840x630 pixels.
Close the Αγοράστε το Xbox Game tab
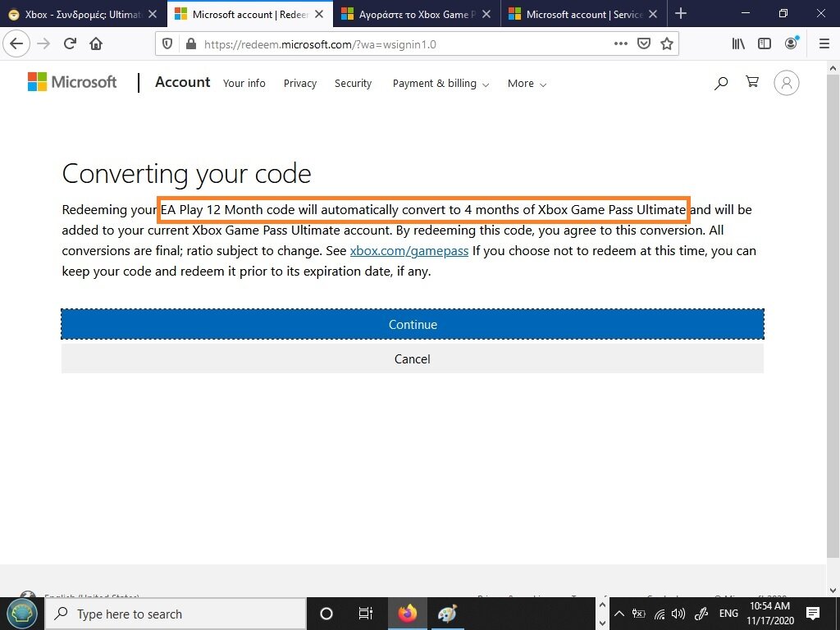pyautogui.click(x=486, y=15)
